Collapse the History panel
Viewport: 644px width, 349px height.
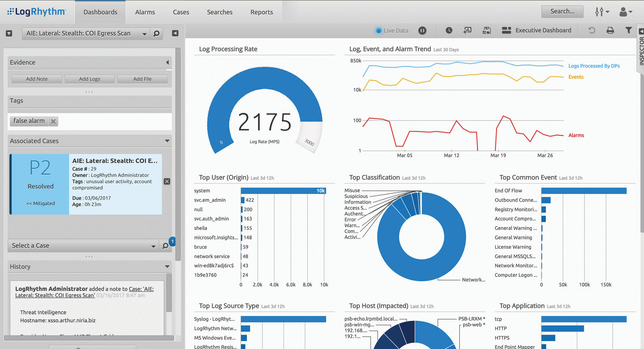167,267
